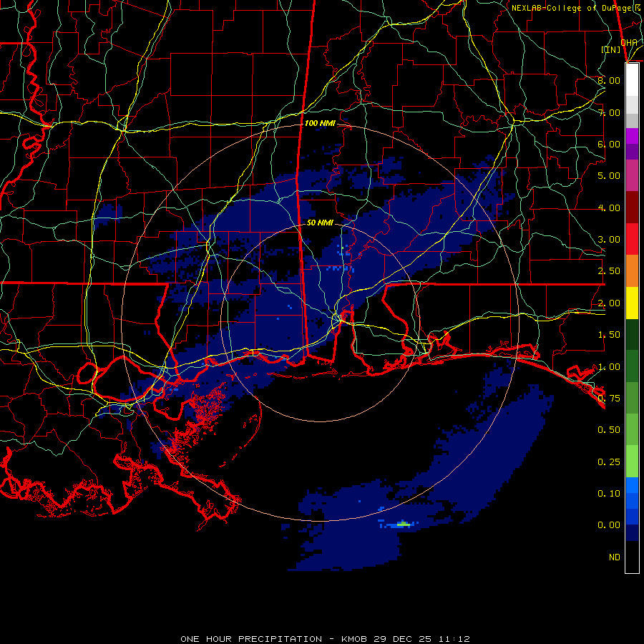Click the 2.50 legend value
Viewport: 644px width, 644px height.
coord(609,271)
